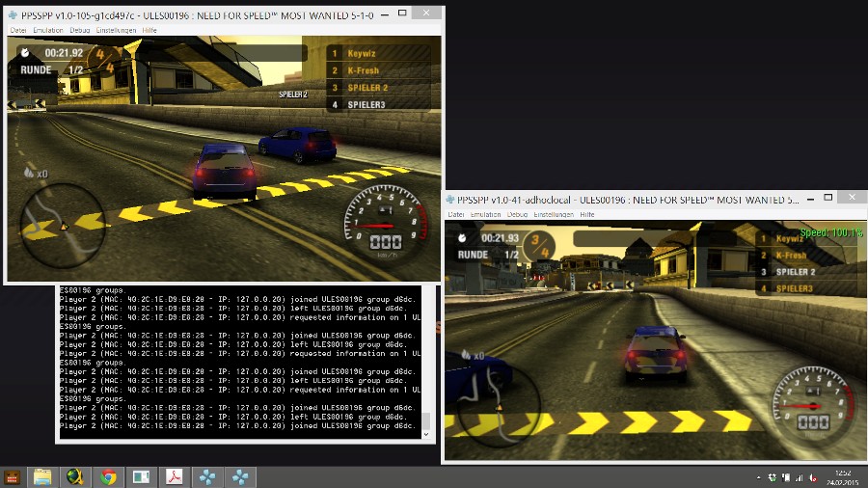Click the Start button on the taskbar
The image size is (868, 488).
click(x=13, y=477)
